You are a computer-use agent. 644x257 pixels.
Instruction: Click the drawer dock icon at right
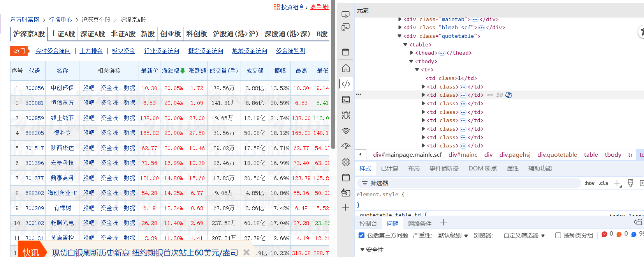(638, 222)
